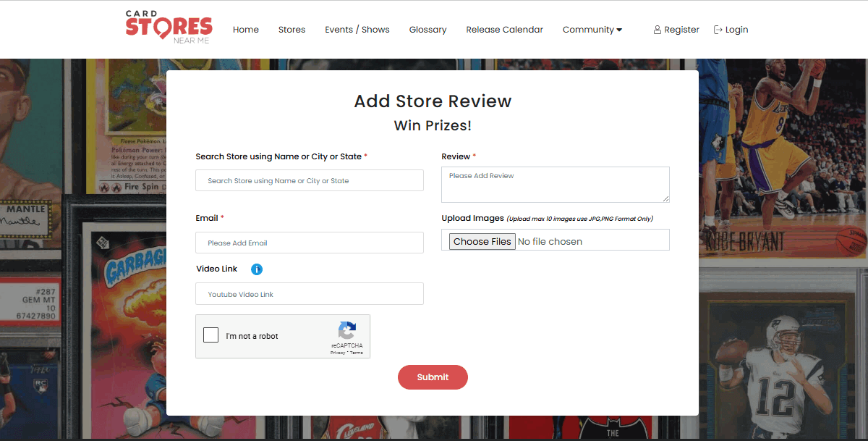View the Release Calendar

[504, 30]
